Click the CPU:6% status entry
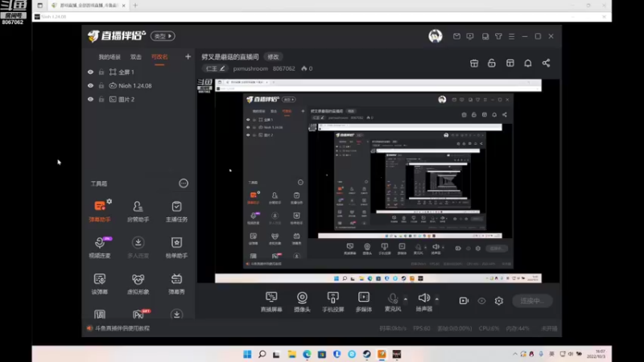Viewport: 644px width, 362px height. pyautogui.click(x=489, y=328)
